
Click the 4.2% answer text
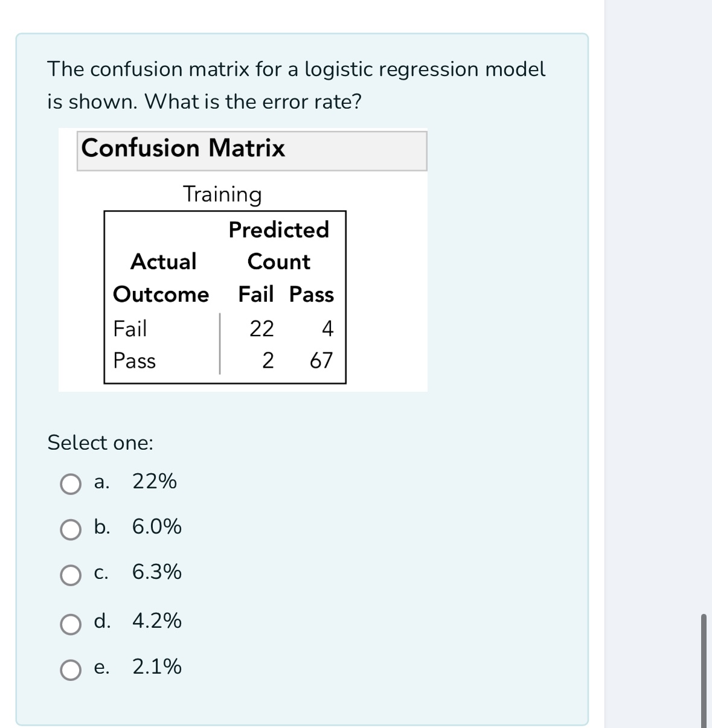(156, 621)
